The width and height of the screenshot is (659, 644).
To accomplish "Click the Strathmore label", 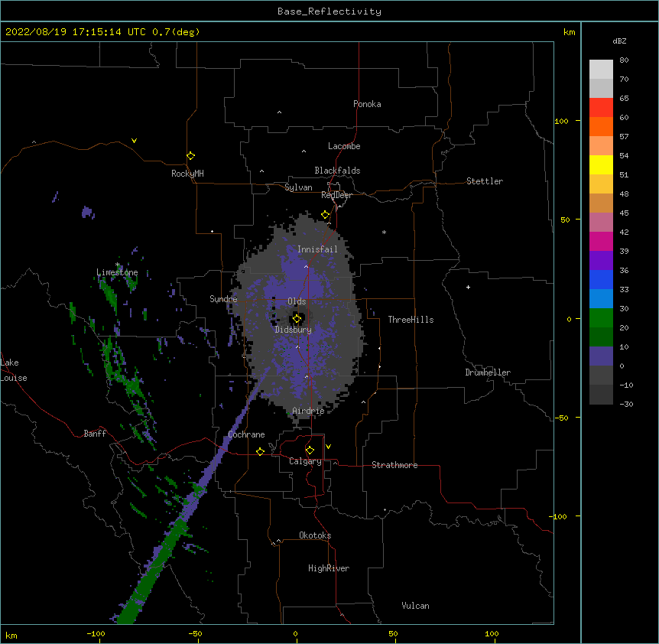I will coord(394,465).
